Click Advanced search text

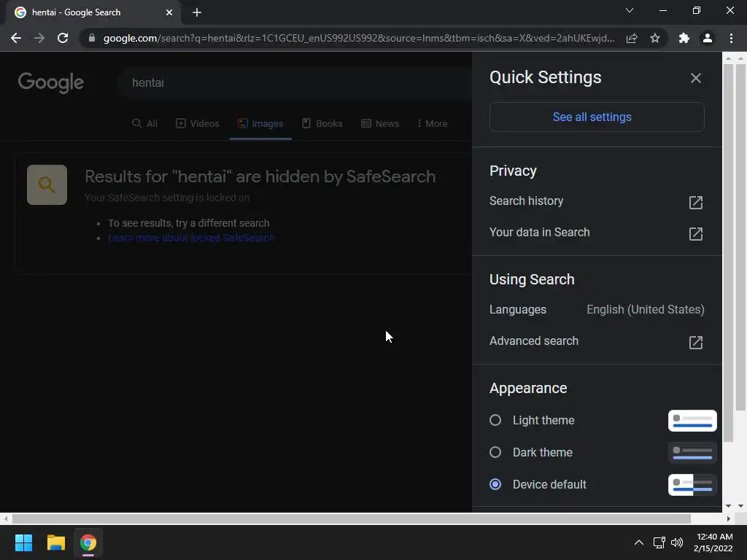[x=533, y=341]
